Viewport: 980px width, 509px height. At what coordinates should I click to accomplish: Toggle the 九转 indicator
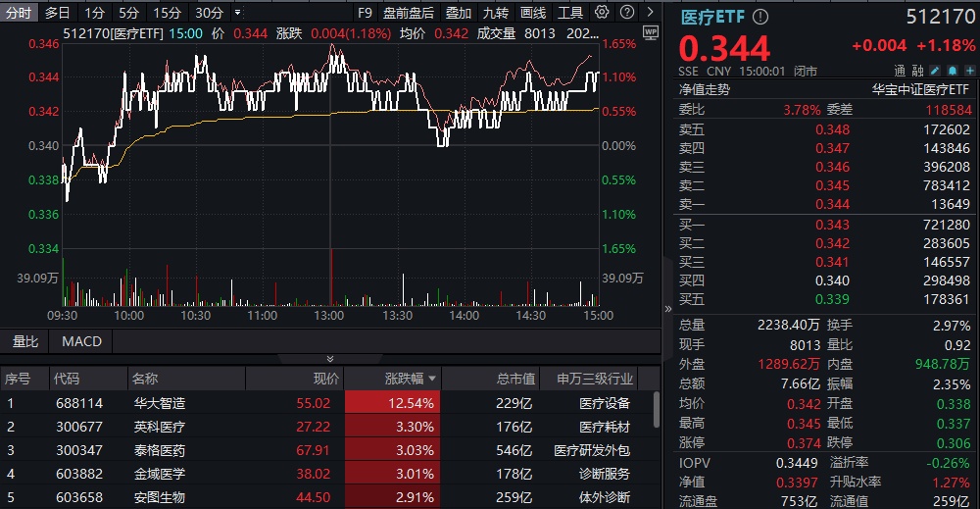coord(496,13)
